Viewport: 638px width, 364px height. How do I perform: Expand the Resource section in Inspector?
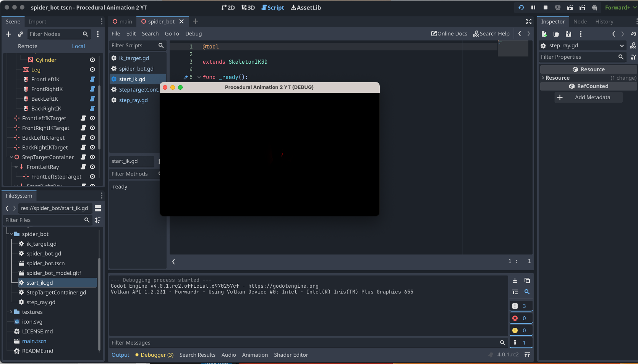[543, 77]
